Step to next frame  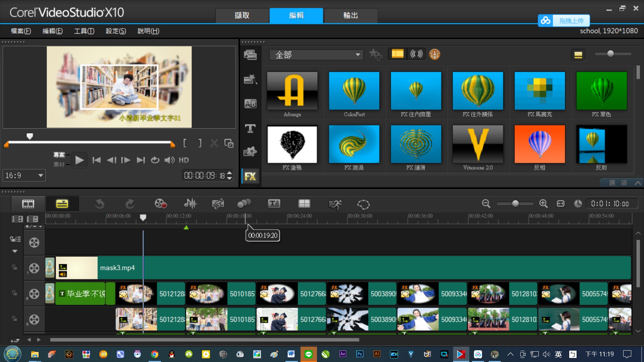click(x=126, y=160)
